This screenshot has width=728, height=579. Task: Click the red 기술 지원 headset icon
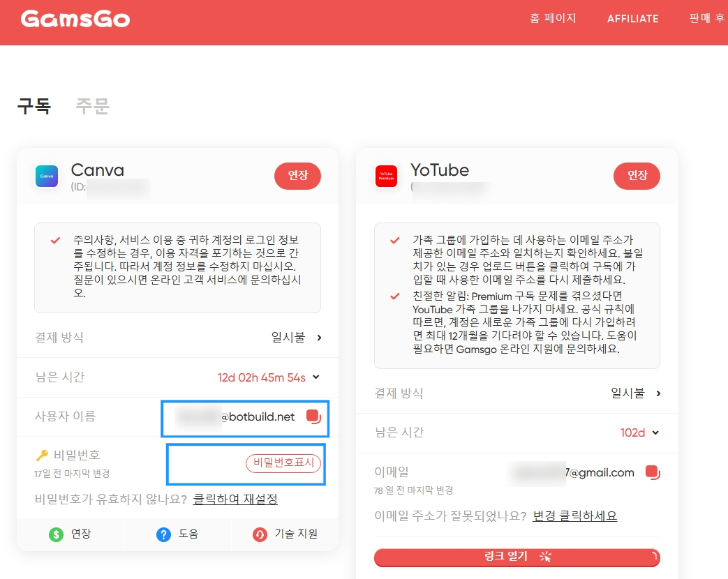click(260, 534)
